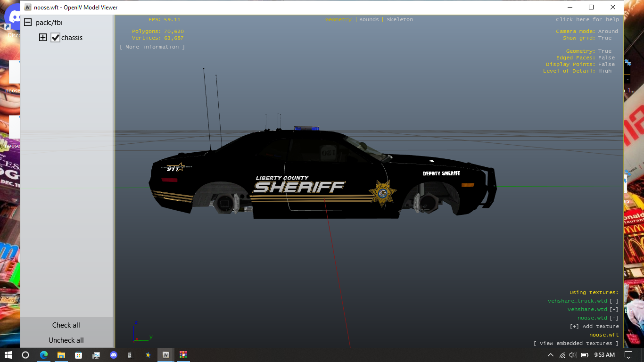The height and width of the screenshot is (362, 644).
Task: Switch to the Skeleton view tab
Action: pos(399,19)
